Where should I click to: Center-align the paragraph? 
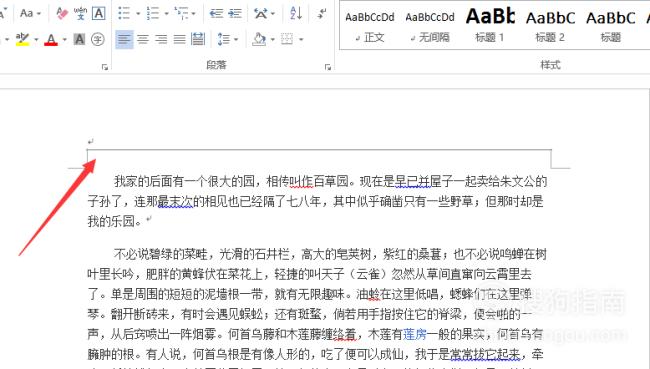point(143,39)
